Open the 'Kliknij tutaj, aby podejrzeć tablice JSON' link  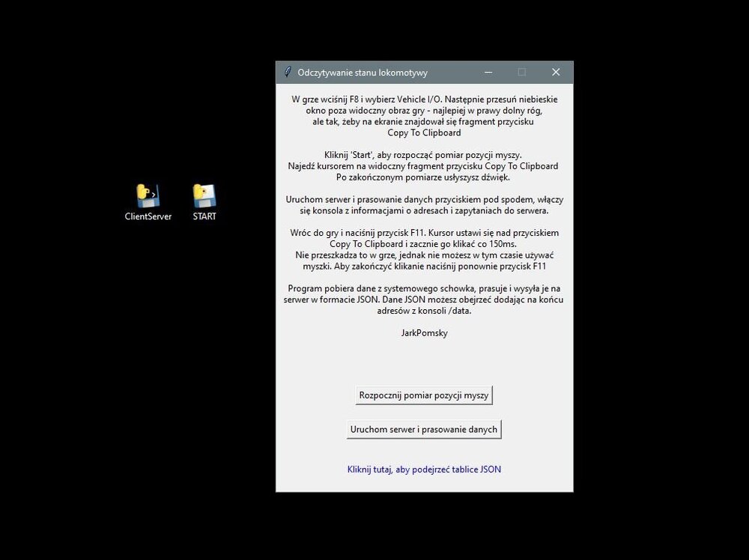(424, 469)
